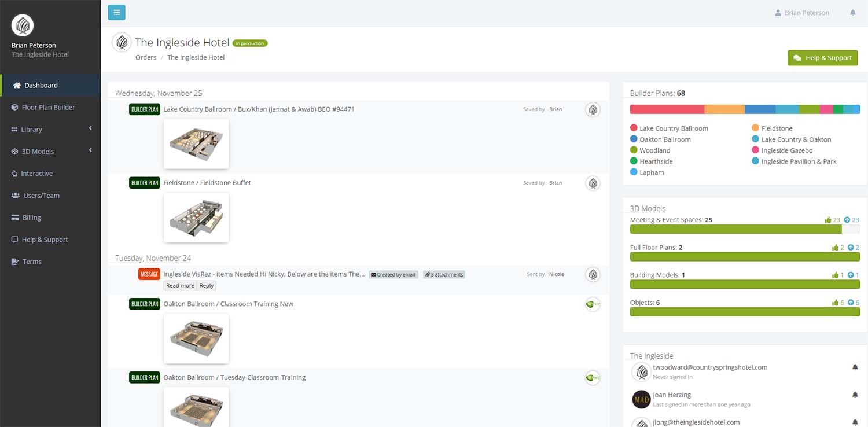Image resolution: width=868 pixels, height=427 pixels.
Task: Click upload arrow icon for Objects
Action: pos(850,303)
